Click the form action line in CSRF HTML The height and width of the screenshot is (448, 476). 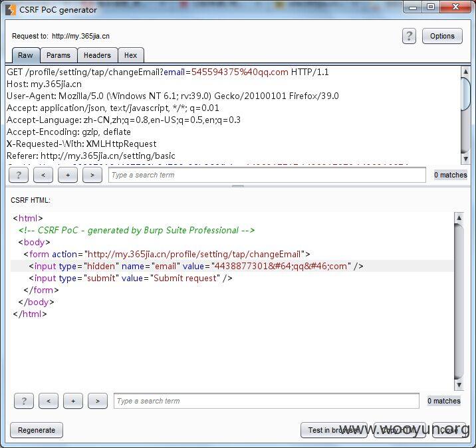167,254
